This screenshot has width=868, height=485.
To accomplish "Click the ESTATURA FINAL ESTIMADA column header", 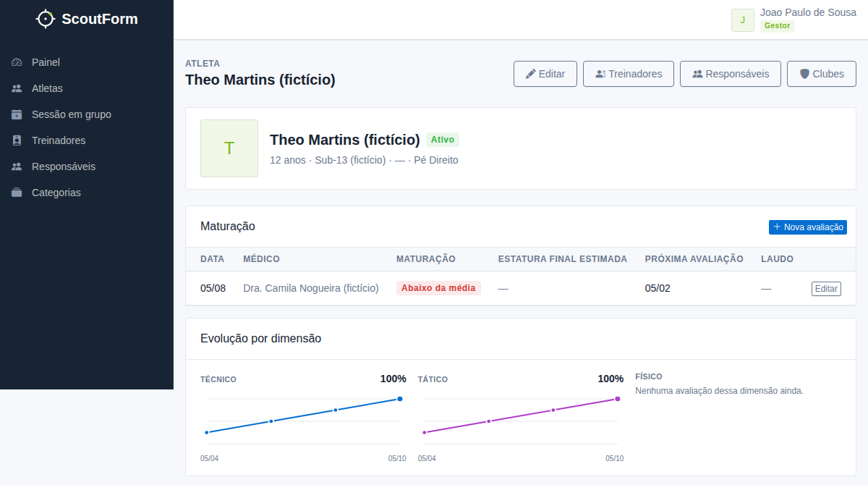I will tap(563, 259).
